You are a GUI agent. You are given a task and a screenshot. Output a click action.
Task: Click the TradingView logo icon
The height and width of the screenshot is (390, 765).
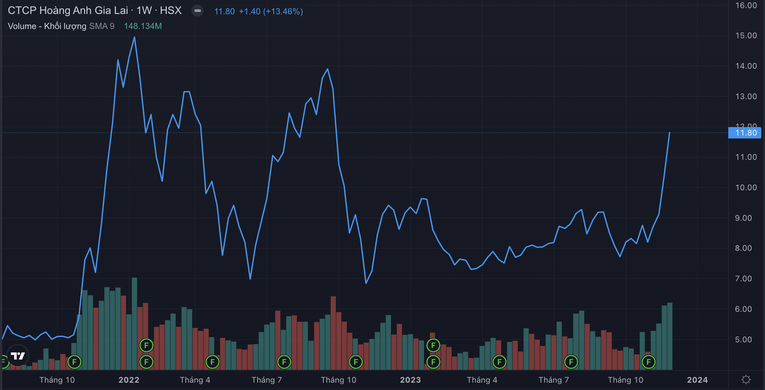18,356
